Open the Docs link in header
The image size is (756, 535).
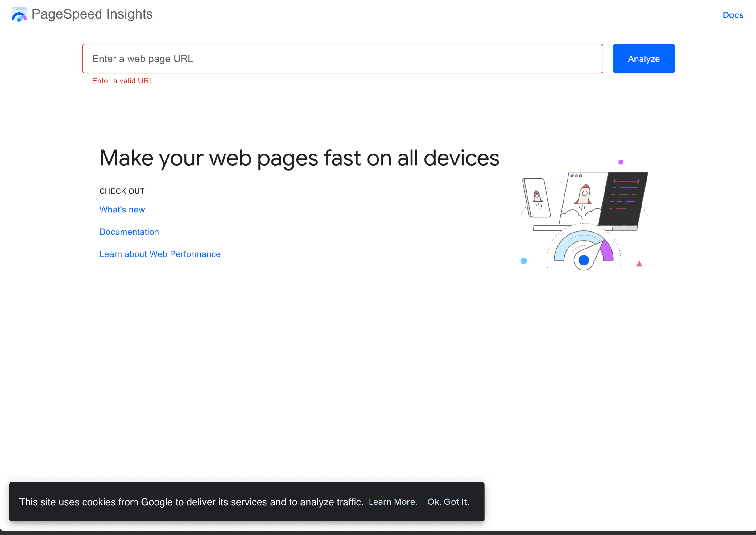point(733,15)
